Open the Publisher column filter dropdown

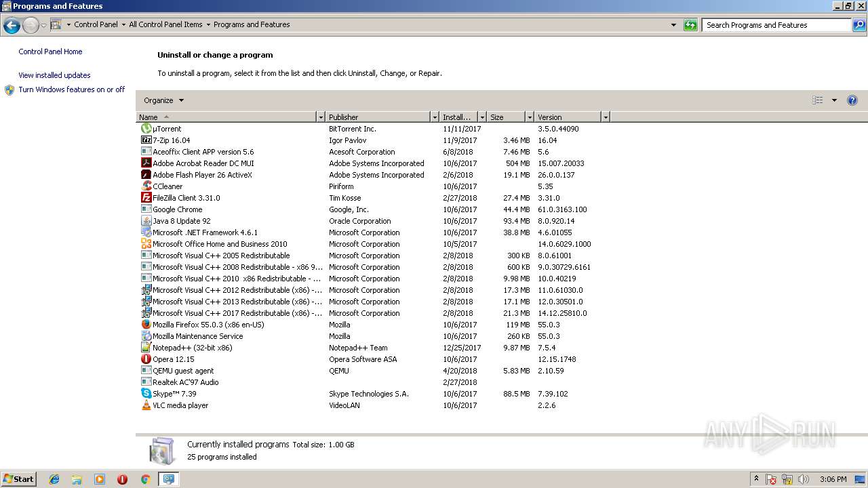435,117
